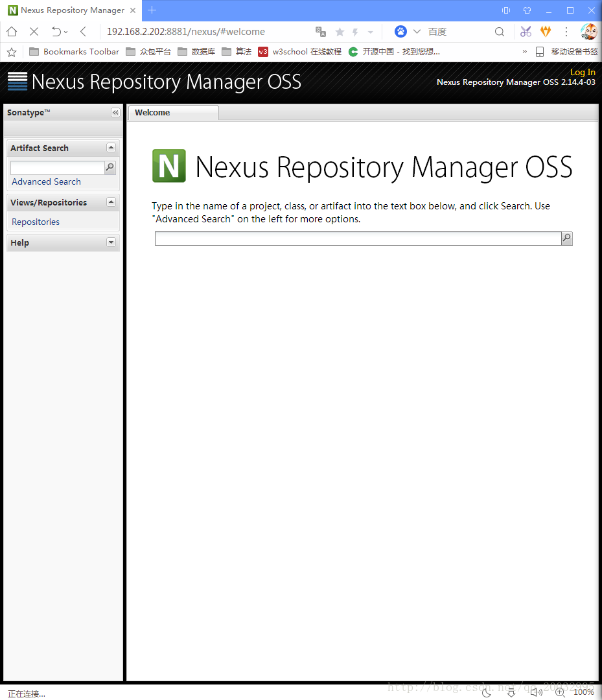Click the 100% zoom level
The height and width of the screenshot is (700, 602).
coord(584,692)
